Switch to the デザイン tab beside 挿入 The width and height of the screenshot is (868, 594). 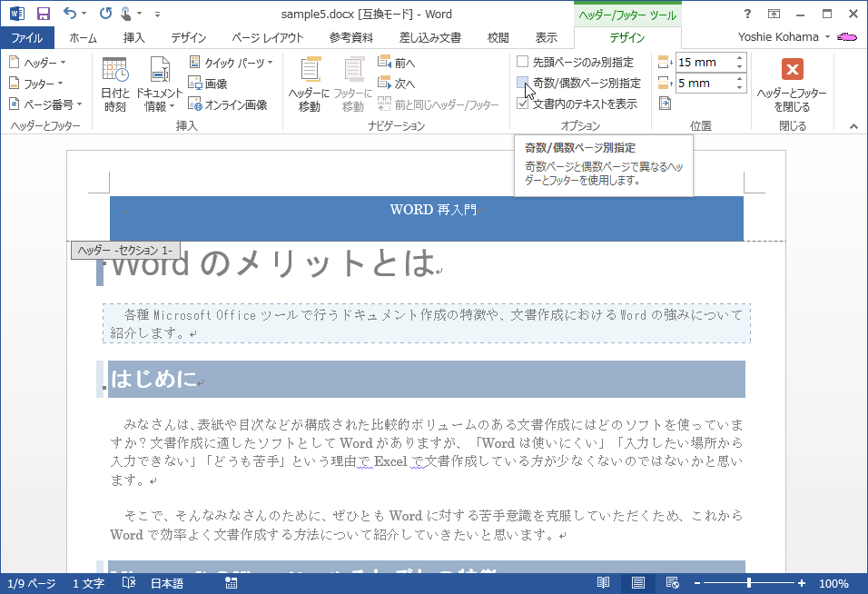pyautogui.click(x=188, y=37)
